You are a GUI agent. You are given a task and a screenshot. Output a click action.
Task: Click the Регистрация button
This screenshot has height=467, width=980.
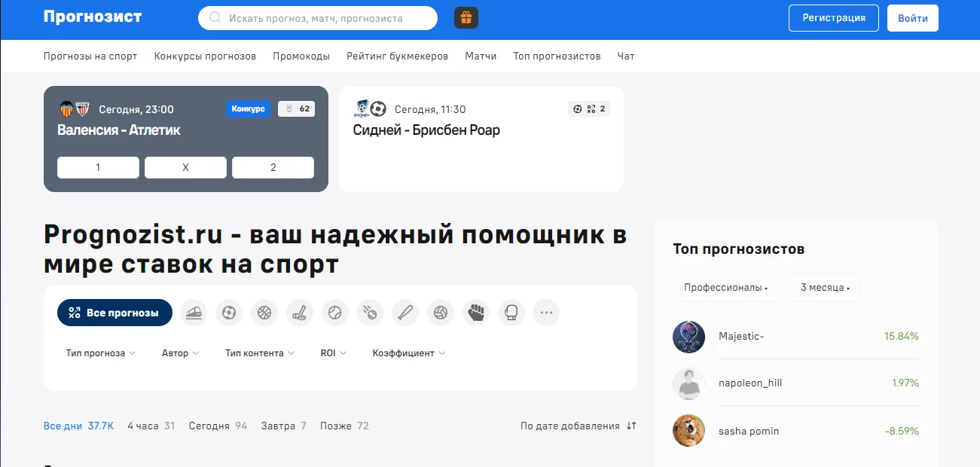(x=833, y=18)
